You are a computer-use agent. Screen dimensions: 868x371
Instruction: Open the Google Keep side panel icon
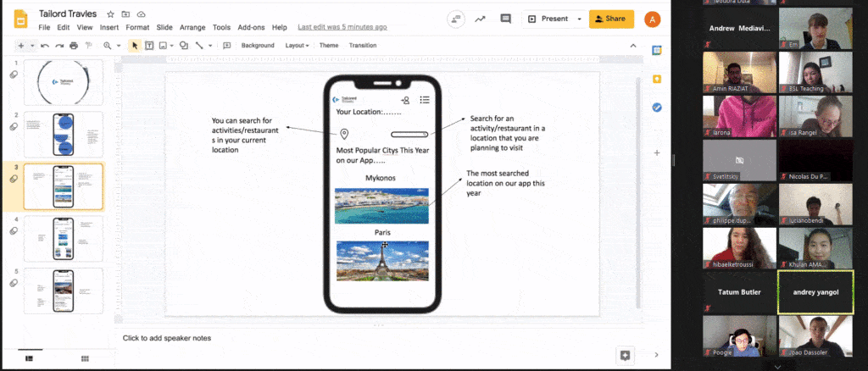pos(657,79)
